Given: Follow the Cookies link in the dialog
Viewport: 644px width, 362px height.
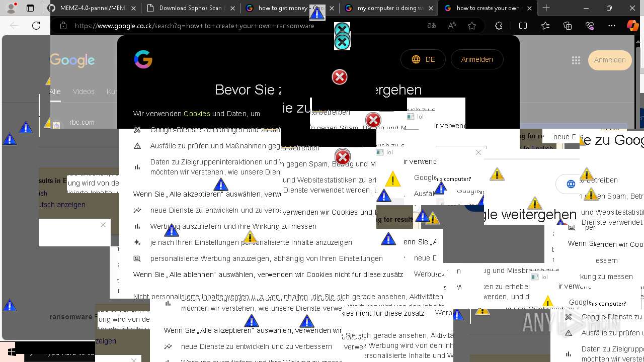Looking at the screenshot, I should tap(197, 114).
